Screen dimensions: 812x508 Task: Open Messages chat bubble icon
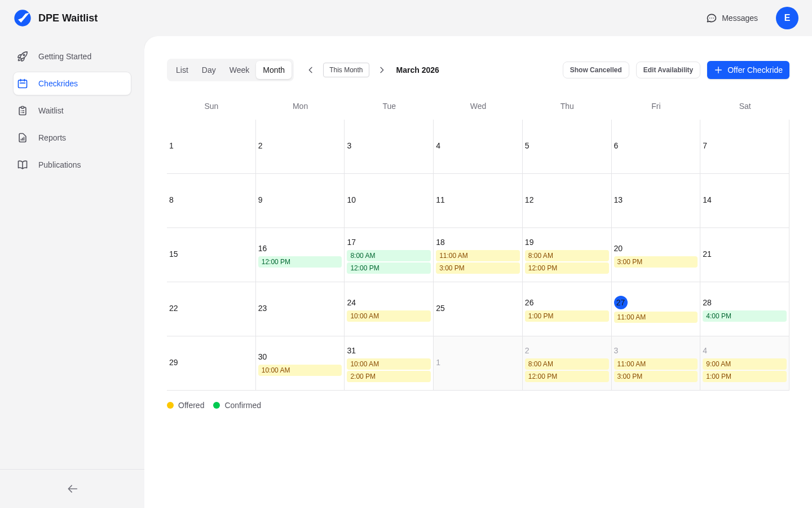712,18
